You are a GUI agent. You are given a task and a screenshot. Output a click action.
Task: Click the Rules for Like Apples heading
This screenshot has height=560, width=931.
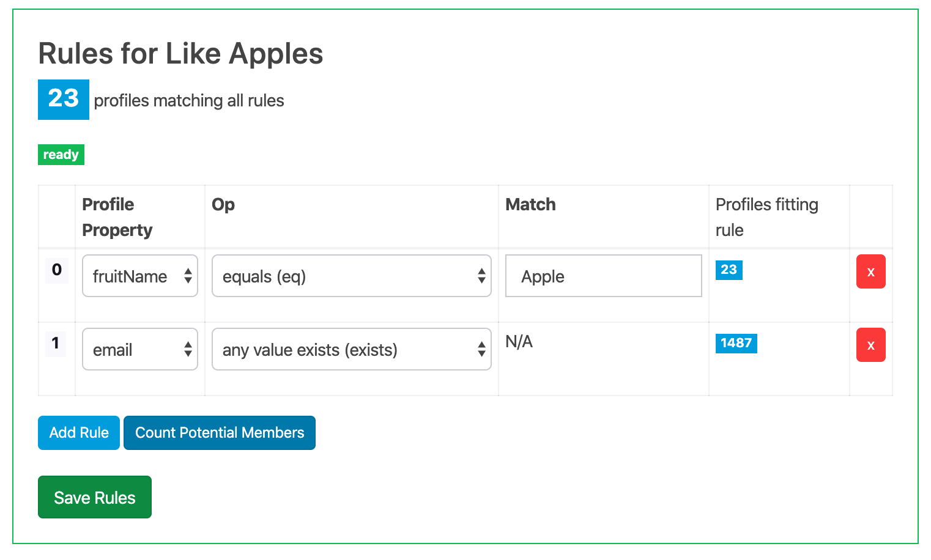tap(180, 54)
